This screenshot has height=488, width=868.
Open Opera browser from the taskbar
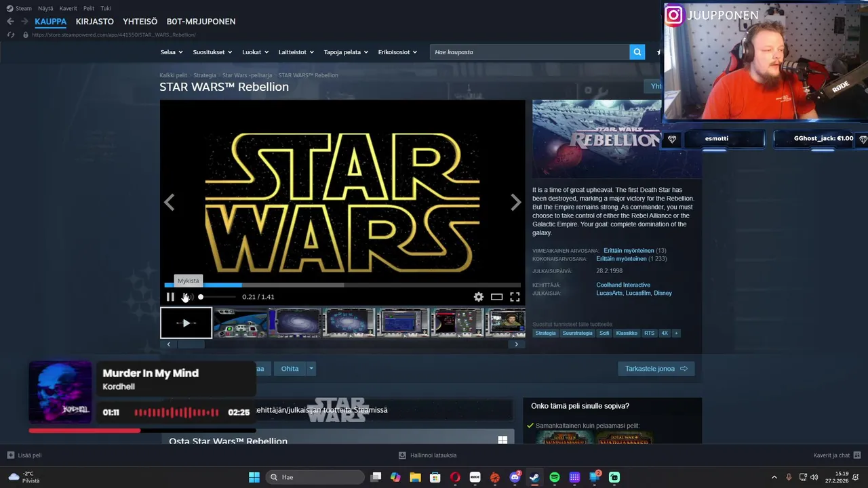click(455, 477)
